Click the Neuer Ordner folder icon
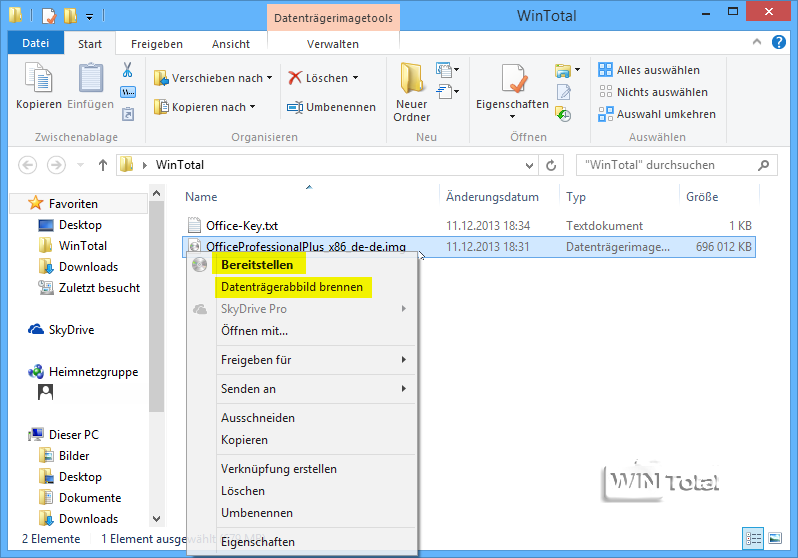The image size is (798, 558). pyautogui.click(x=412, y=78)
